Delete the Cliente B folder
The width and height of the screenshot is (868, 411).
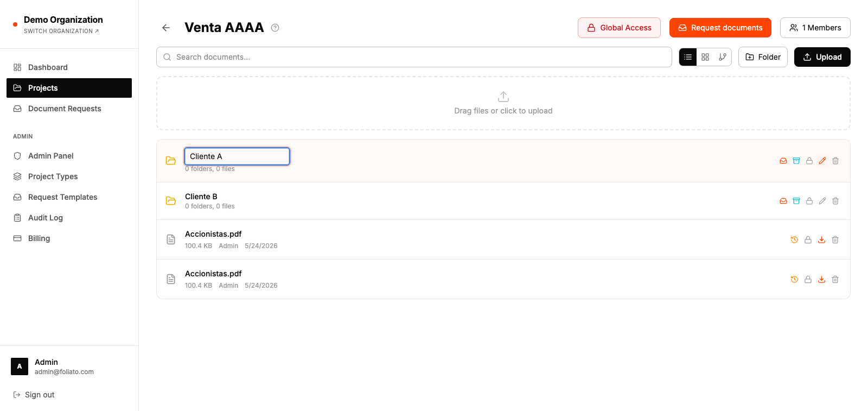pos(835,201)
